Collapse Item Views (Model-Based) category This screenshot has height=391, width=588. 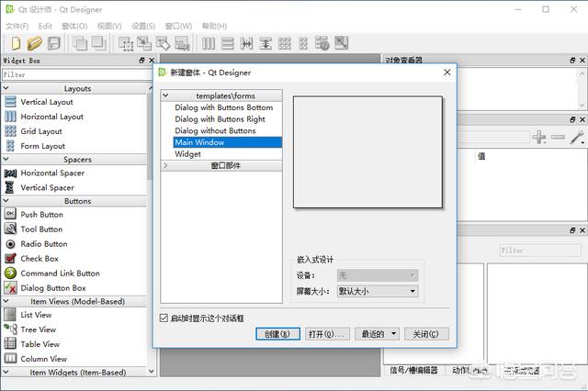(x=6, y=301)
